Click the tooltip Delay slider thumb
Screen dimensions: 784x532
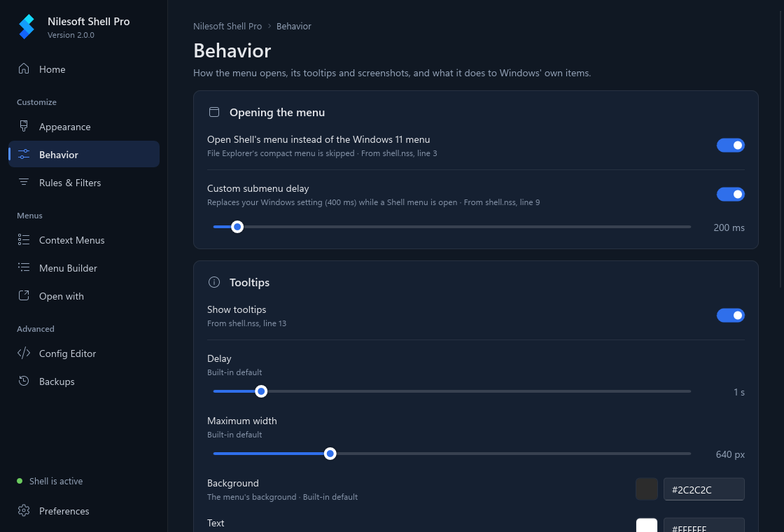point(261,391)
